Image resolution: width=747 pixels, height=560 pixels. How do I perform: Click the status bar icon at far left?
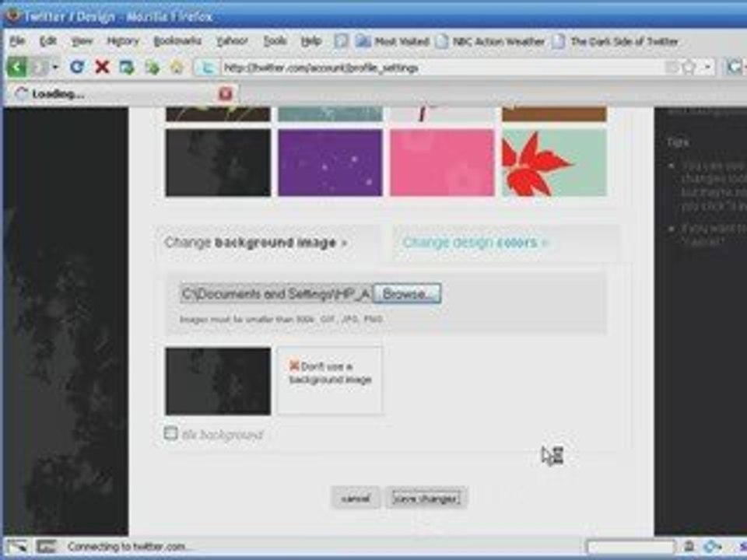[16, 546]
